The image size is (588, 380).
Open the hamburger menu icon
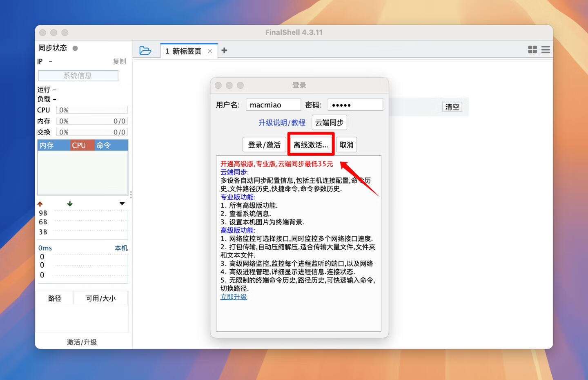point(546,49)
